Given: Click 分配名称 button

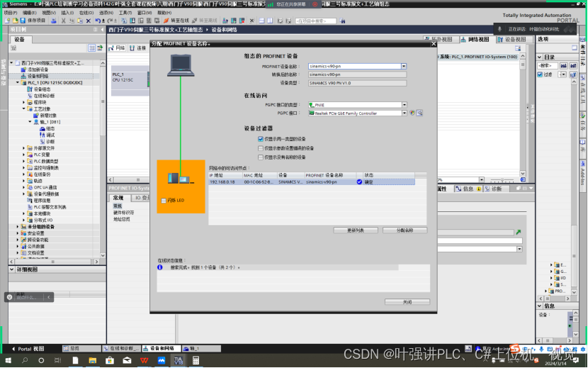Looking at the screenshot, I should click(405, 230).
